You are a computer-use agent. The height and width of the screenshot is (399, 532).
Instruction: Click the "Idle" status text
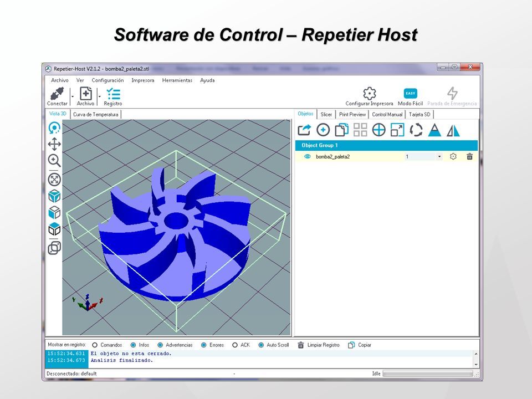point(376,374)
